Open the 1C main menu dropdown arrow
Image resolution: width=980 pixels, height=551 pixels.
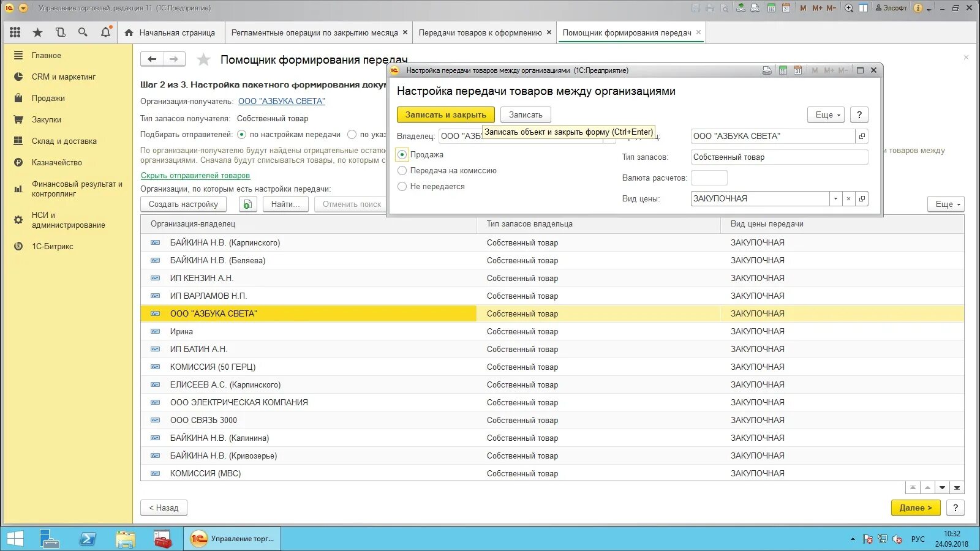(23, 8)
